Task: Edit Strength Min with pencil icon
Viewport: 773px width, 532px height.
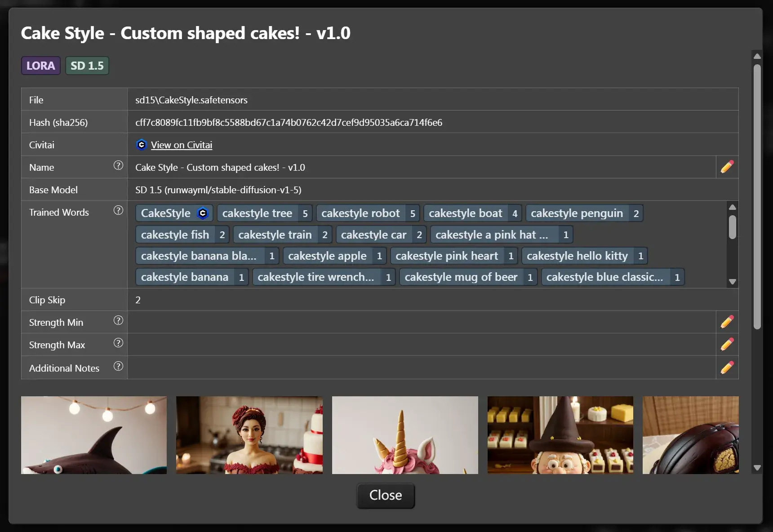Action: click(727, 322)
